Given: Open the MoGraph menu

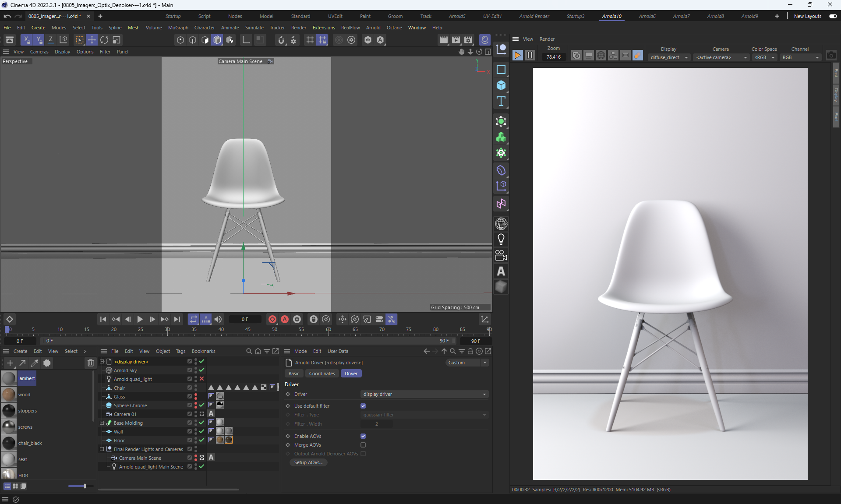Looking at the screenshot, I should 178,28.
